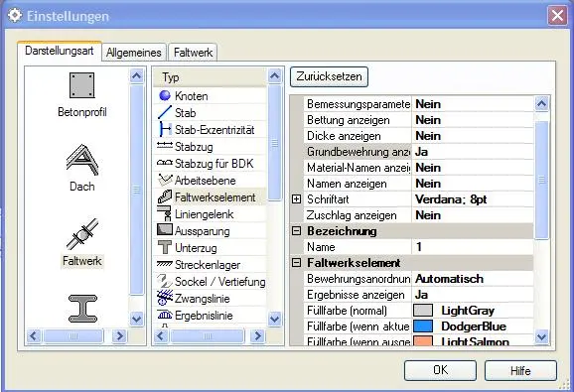Viewport: 574px width, 392px height.
Task: Click the Stab-Exzentrizität icon
Action: [x=165, y=129]
